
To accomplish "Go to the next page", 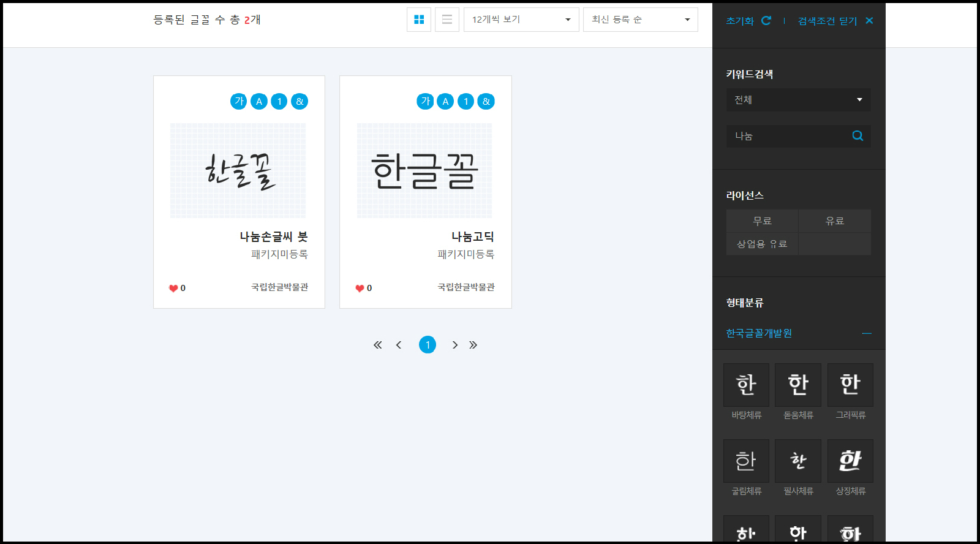I will [x=454, y=345].
